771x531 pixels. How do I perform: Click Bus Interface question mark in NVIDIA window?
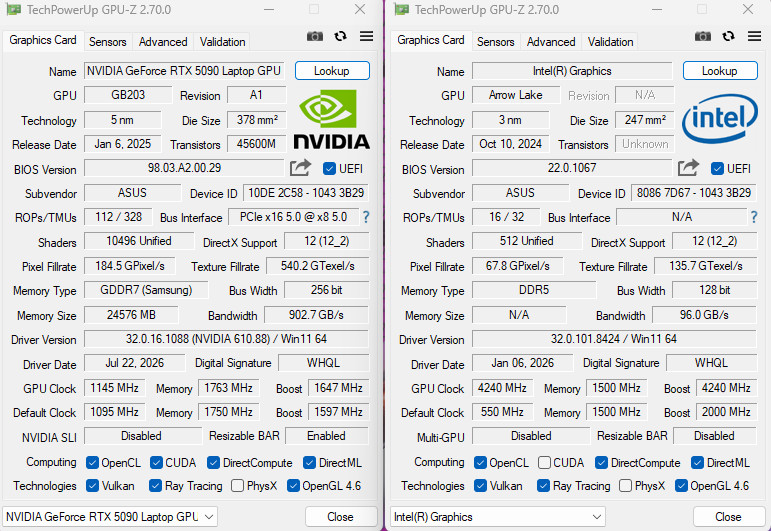[366, 217]
